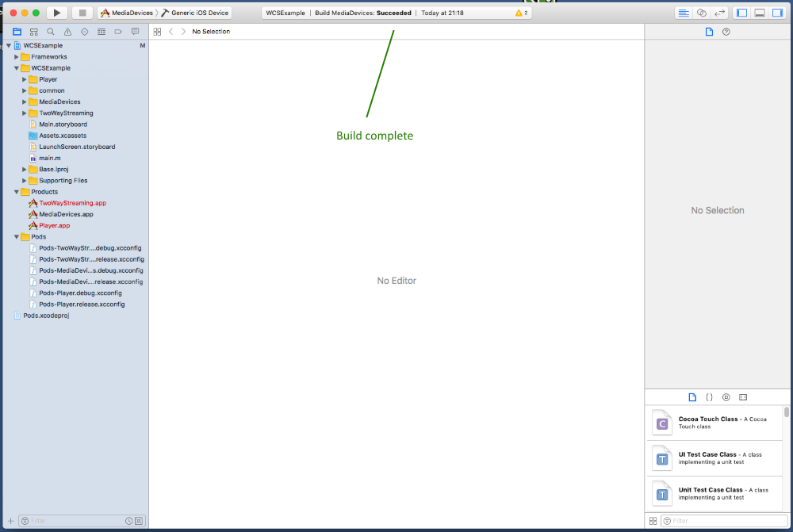This screenshot has height=532, width=793.
Task: Switch to the Breakpoint navigator icon
Action: [x=118, y=32]
